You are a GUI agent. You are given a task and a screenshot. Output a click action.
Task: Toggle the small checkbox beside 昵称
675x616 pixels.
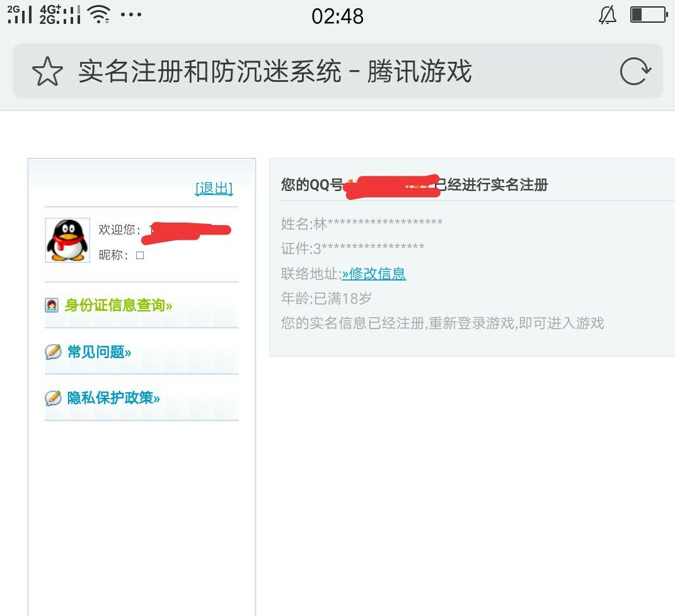(x=140, y=255)
